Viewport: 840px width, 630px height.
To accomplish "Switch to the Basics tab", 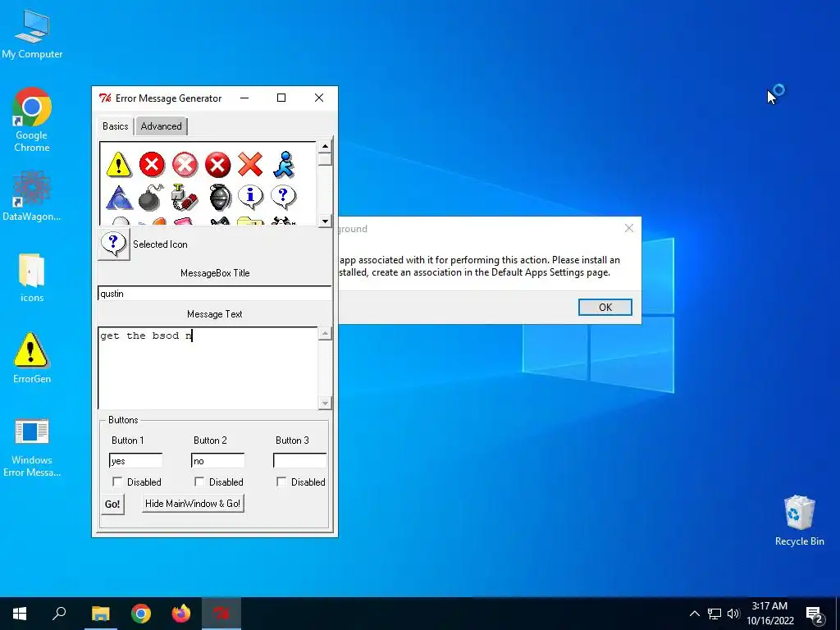I will click(x=115, y=126).
